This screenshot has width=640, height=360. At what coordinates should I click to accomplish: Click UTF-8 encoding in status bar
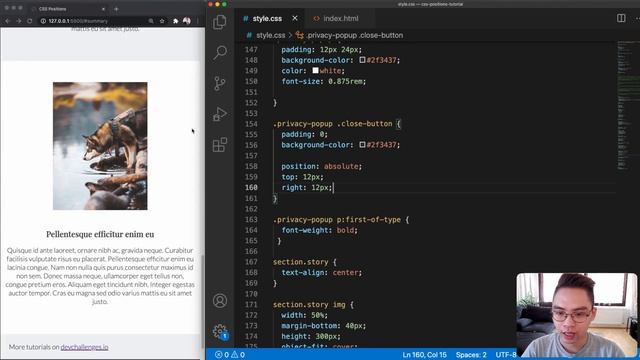point(506,355)
